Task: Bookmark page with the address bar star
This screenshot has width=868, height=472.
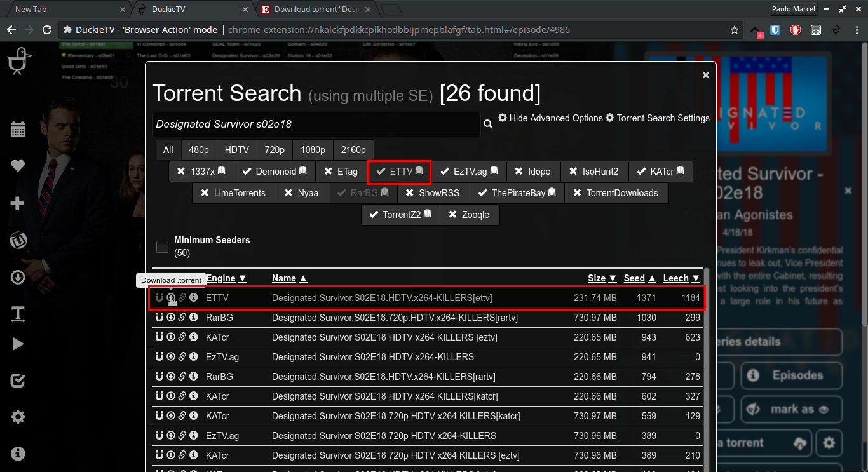Action: [735, 30]
